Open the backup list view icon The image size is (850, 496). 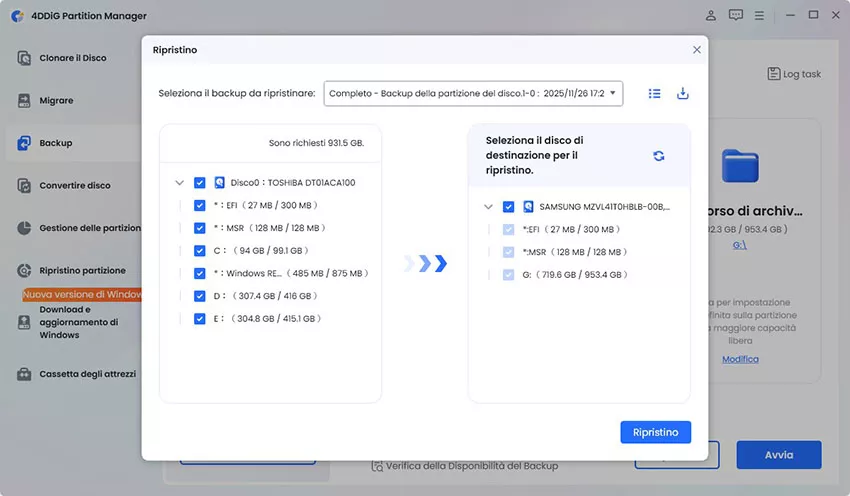click(x=654, y=94)
